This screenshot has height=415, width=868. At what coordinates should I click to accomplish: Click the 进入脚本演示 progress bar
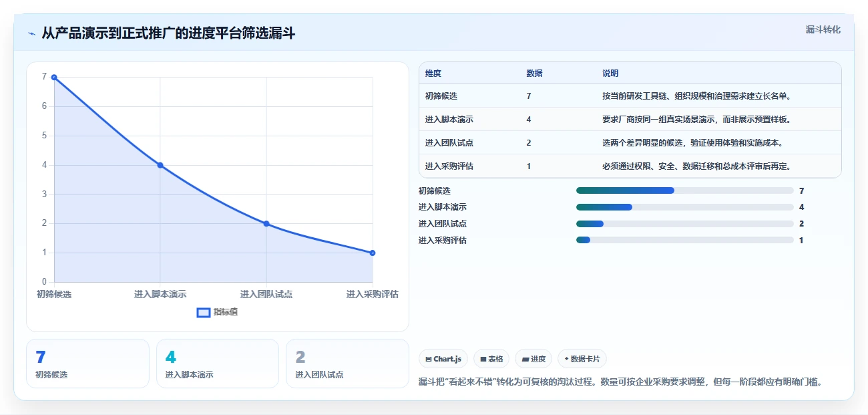684,207
